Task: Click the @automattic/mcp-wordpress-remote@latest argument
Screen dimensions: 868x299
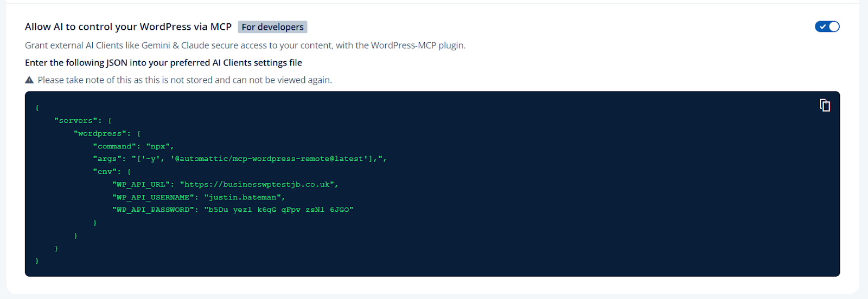Action: pyautogui.click(x=269, y=159)
